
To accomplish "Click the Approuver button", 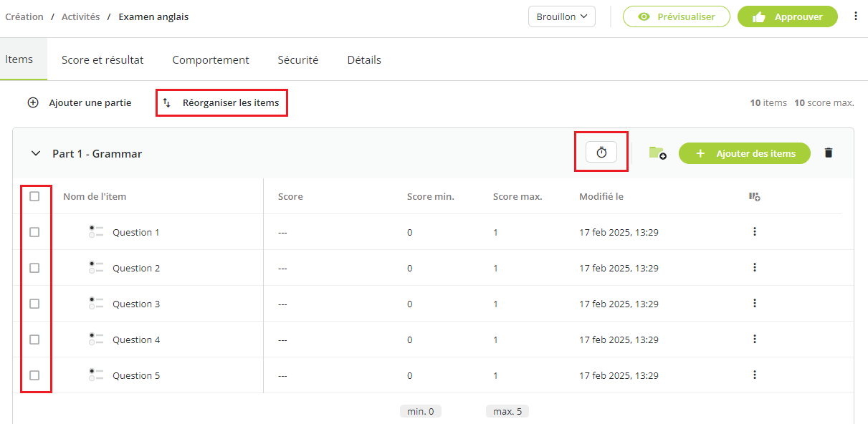I will [x=787, y=16].
